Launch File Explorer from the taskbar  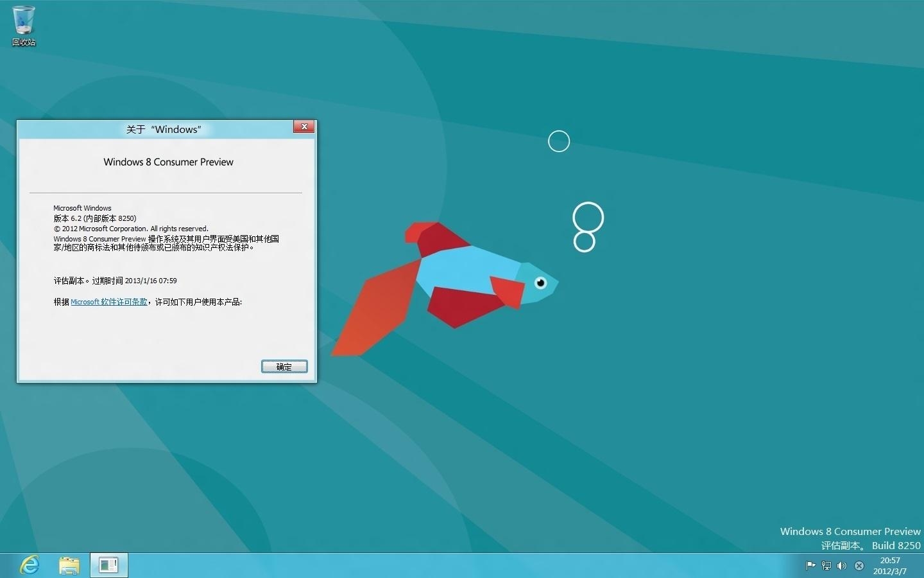point(69,565)
